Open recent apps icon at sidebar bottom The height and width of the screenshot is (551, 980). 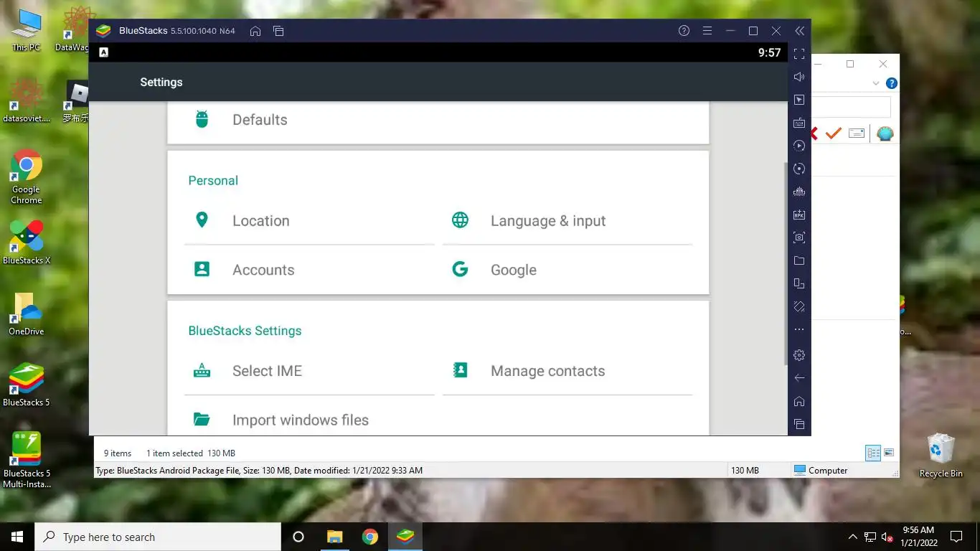(799, 424)
